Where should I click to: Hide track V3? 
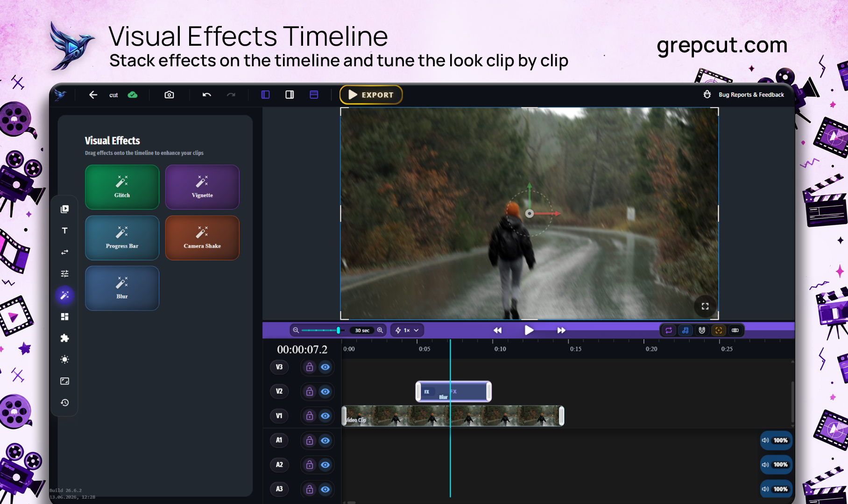pos(325,367)
